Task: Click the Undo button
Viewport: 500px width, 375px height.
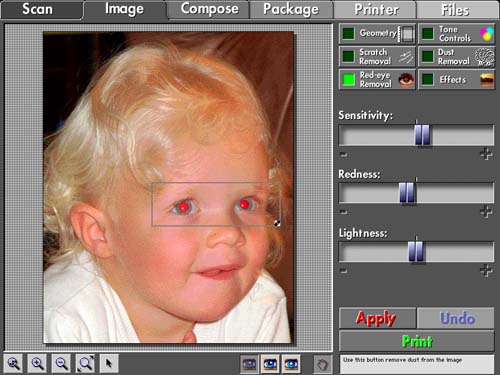Action: click(x=456, y=318)
